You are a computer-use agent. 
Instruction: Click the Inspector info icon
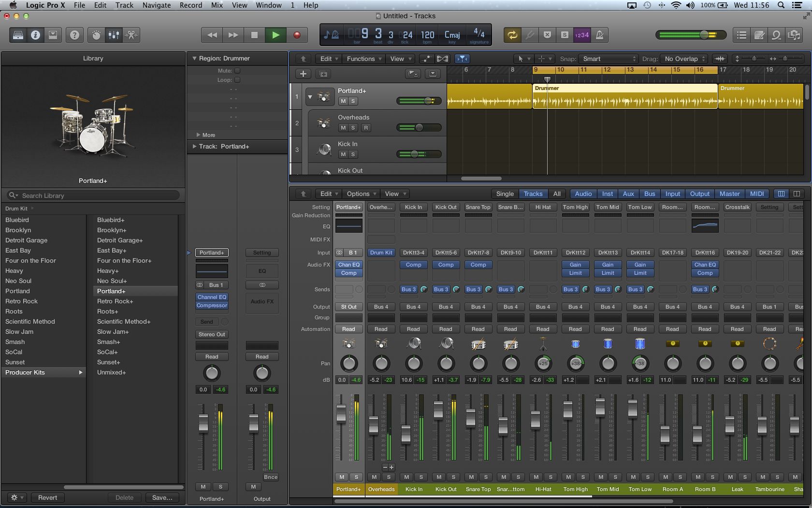[x=35, y=35]
